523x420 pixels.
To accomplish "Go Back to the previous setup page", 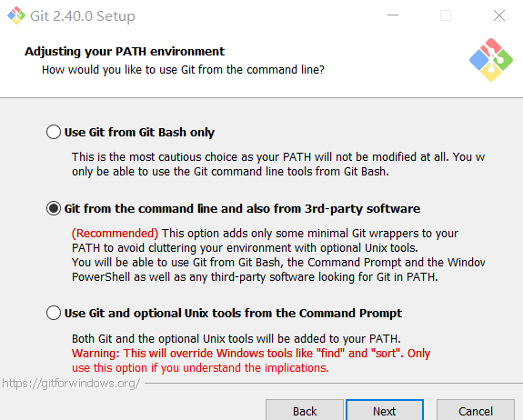I will tap(305, 411).
